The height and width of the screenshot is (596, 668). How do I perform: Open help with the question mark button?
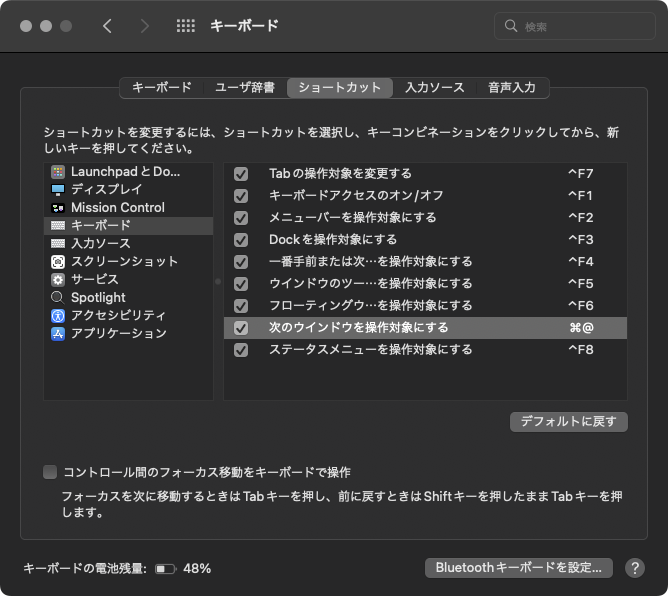[x=635, y=568]
